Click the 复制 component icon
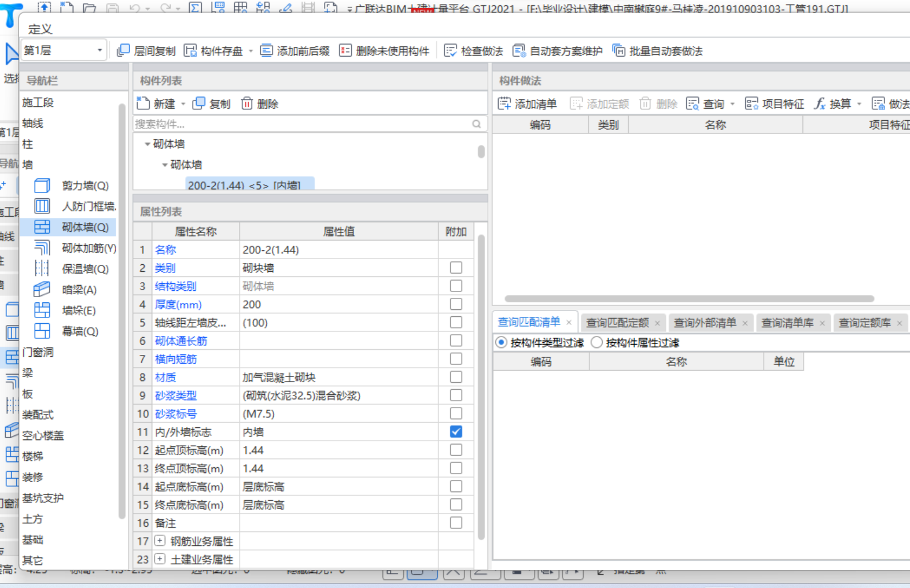910x588 pixels. tap(199, 103)
